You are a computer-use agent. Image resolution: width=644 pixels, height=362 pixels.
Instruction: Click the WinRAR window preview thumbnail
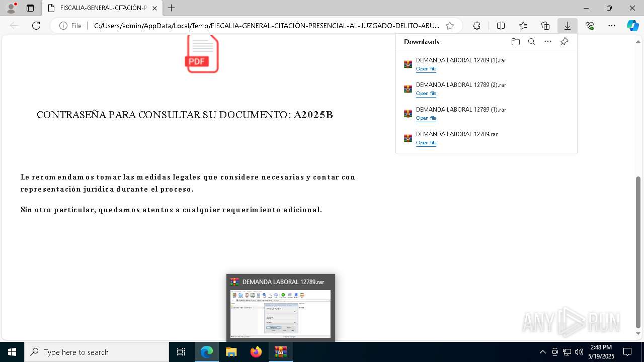coord(280,314)
